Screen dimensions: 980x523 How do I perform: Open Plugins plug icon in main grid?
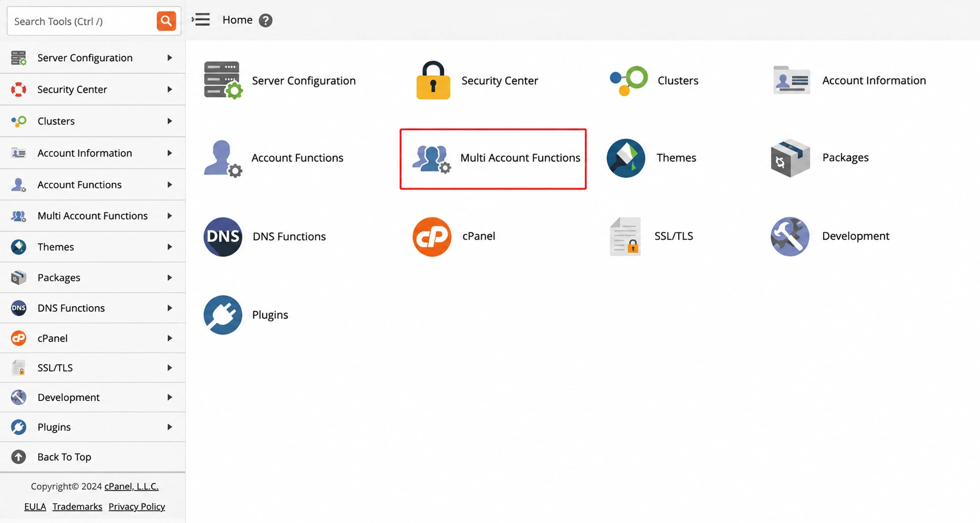(x=223, y=315)
